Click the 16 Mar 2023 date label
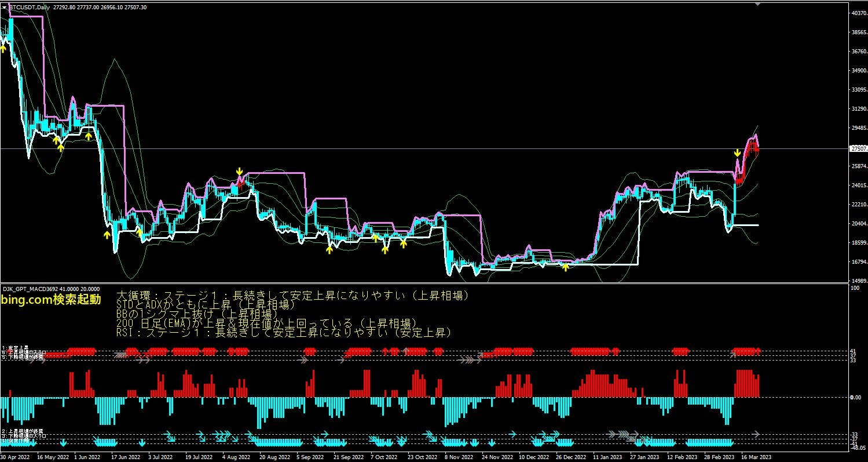Image resolution: width=868 pixels, height=462 pixels. tap(756, 457)
